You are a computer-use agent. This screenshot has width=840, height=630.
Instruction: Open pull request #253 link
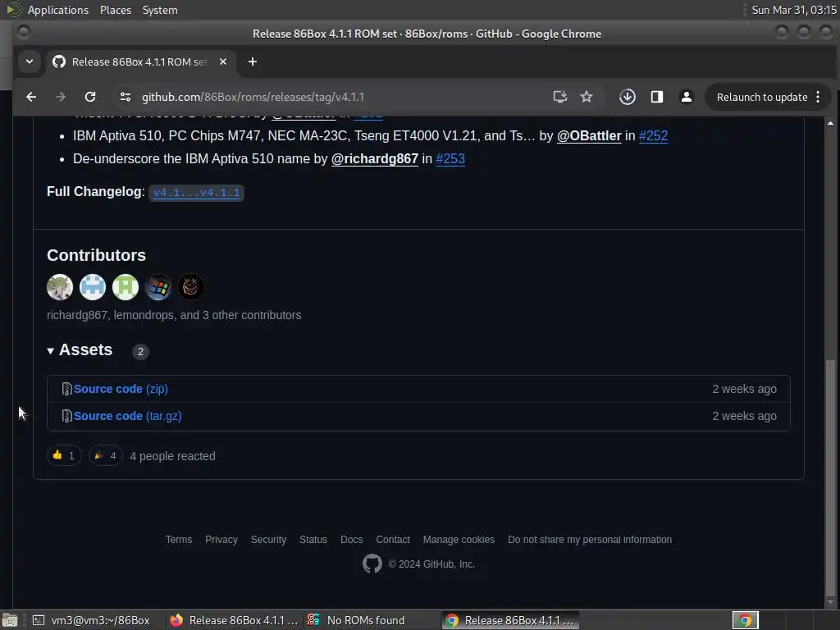coord(450,158)
